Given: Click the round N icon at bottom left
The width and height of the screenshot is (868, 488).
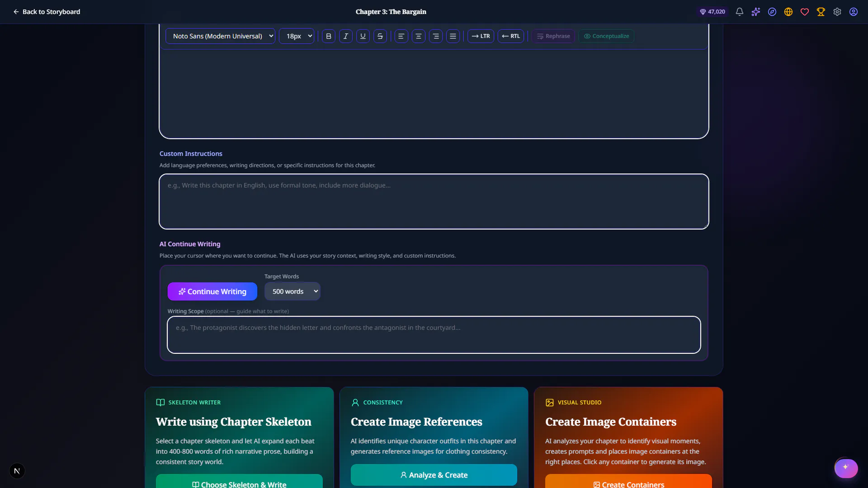Looking at the screenshot, I should 17,471.
